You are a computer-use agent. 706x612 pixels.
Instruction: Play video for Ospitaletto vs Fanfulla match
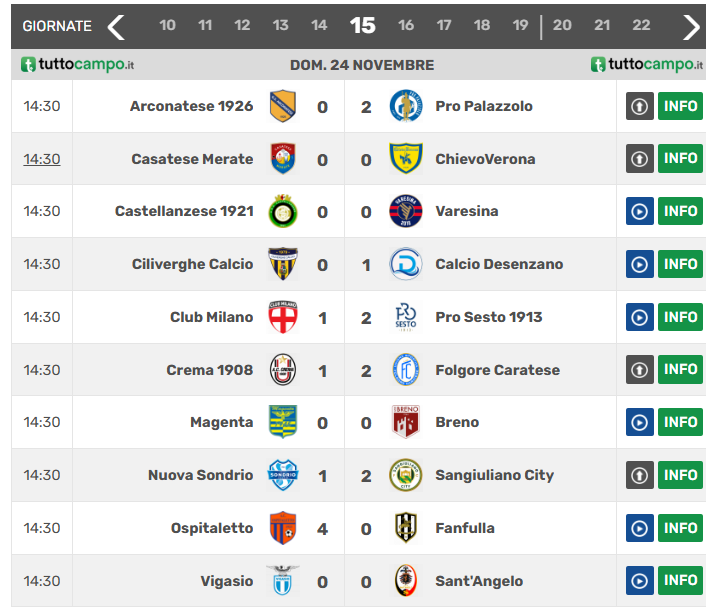(640, 528)
